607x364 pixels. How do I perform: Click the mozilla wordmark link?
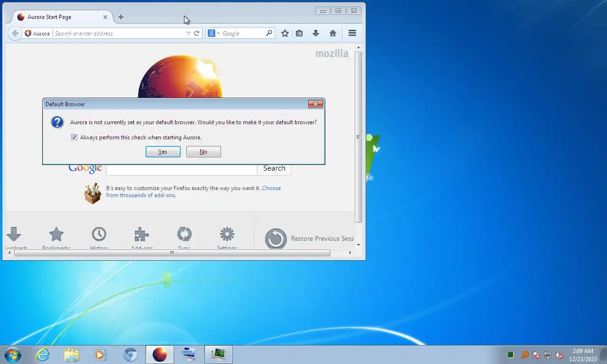332,54
